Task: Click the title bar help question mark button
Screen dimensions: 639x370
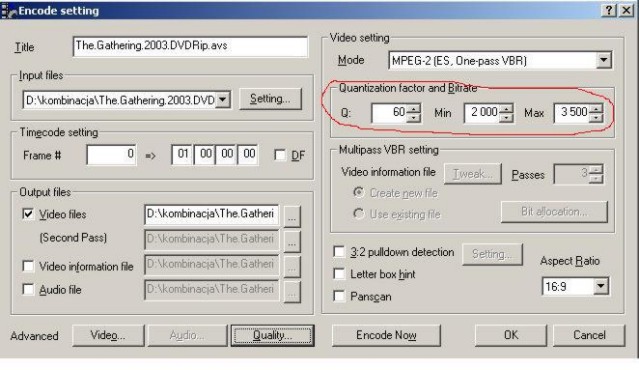Action: coord(609,10)
